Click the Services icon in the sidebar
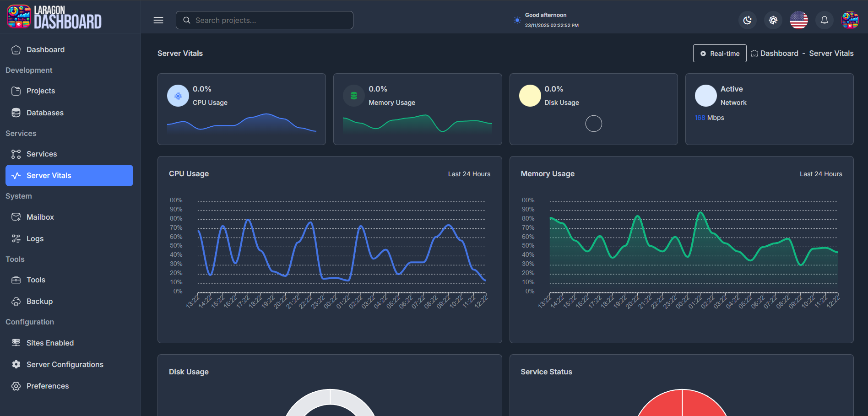868x416 pixels. pos(16,154)
